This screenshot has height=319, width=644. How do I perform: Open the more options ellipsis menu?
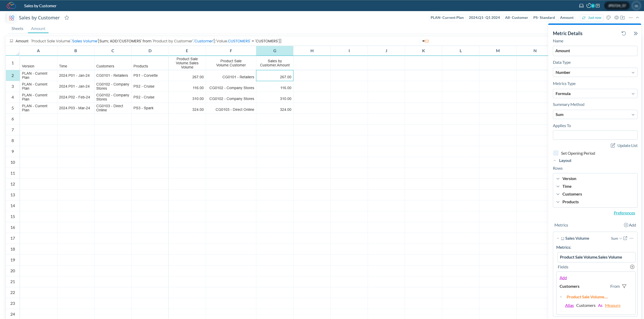pyautogui.click(x=631, y=18)
